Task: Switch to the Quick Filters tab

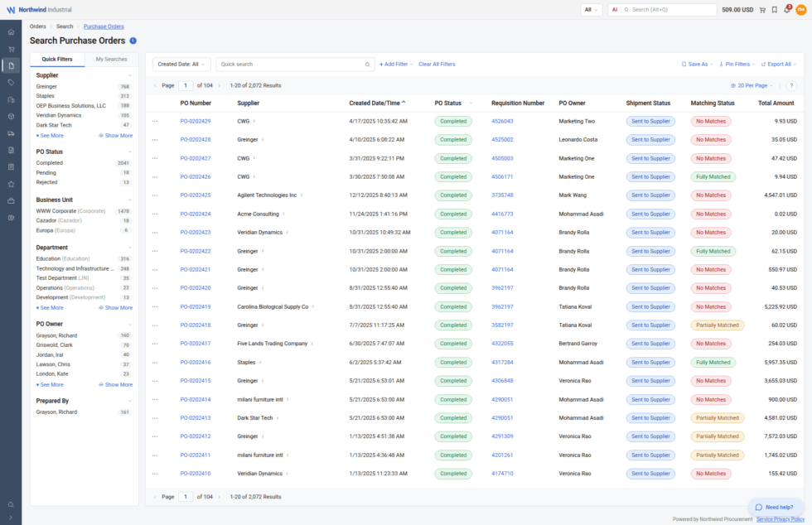Action: click(57, 60)
